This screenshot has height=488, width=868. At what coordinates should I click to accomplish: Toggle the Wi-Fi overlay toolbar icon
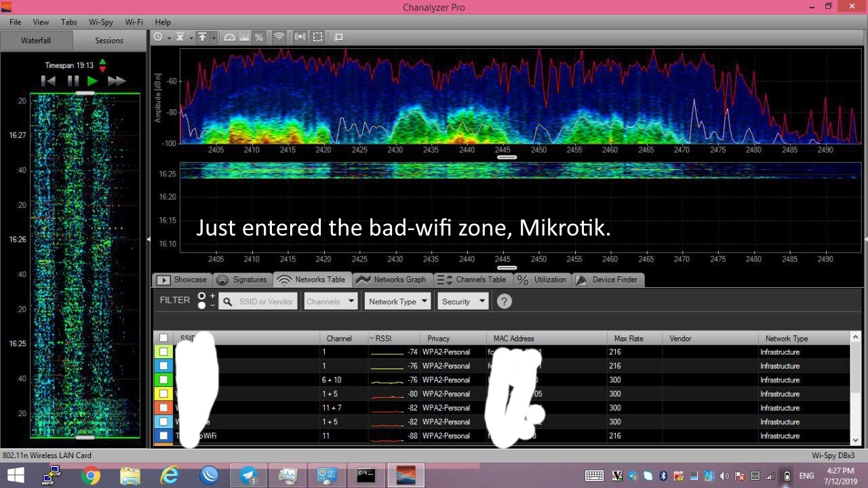(279, 37)
